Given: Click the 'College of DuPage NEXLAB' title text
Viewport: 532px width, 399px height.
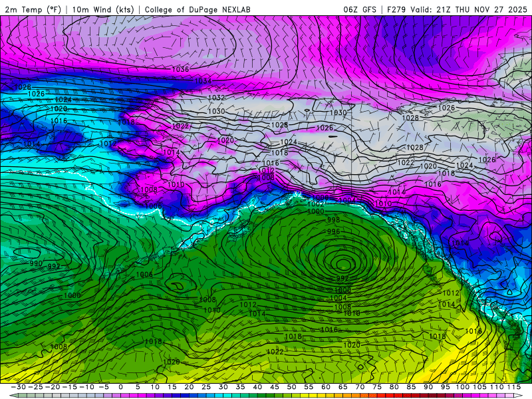Looking at the screenshot, I should click(198, 9).
